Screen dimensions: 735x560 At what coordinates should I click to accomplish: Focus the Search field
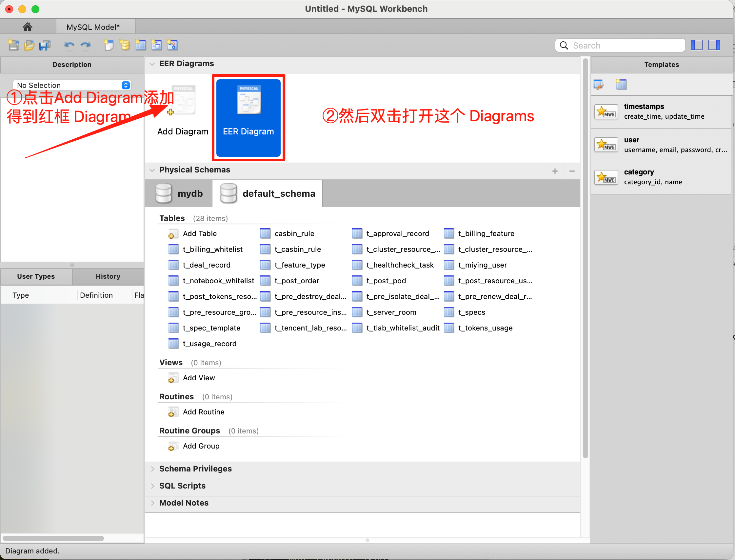coord(620,45)
